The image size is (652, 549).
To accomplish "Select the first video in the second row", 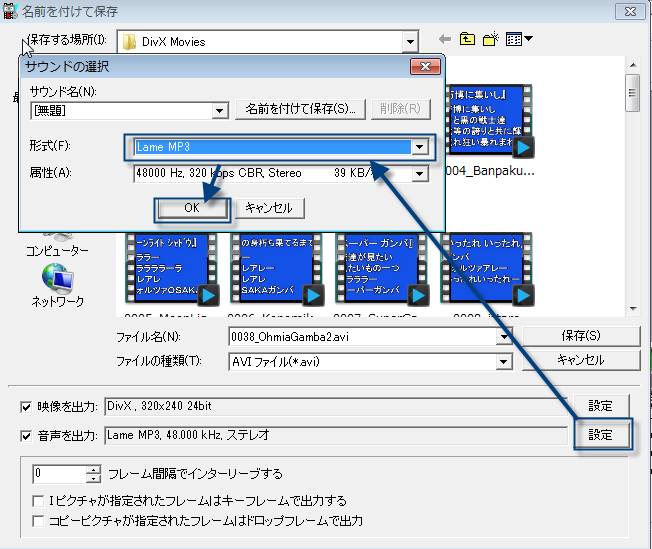I will pyautogui.click(x=170, y=268).
